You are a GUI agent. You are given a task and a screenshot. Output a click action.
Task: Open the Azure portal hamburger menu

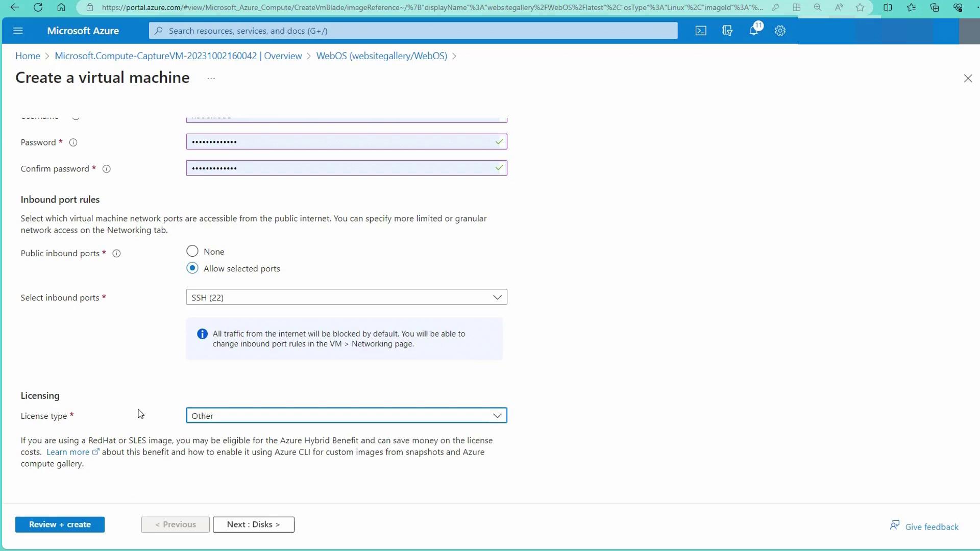[18, 31]
